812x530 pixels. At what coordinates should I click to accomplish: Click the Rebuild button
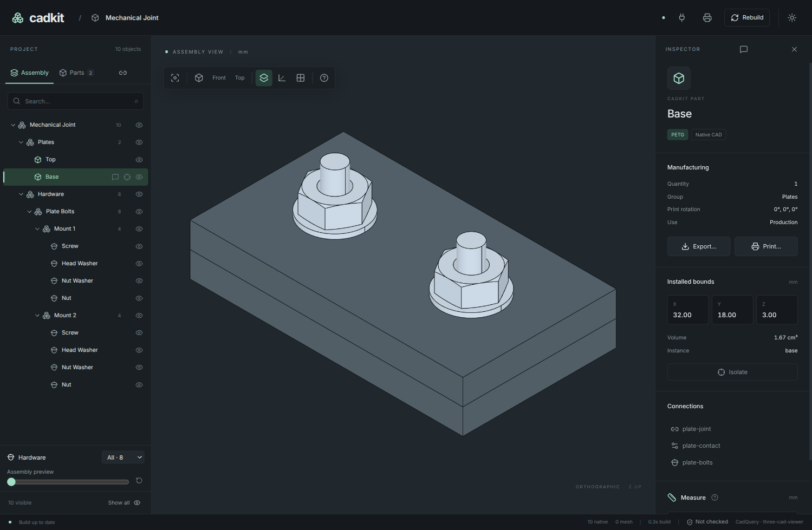747,18
